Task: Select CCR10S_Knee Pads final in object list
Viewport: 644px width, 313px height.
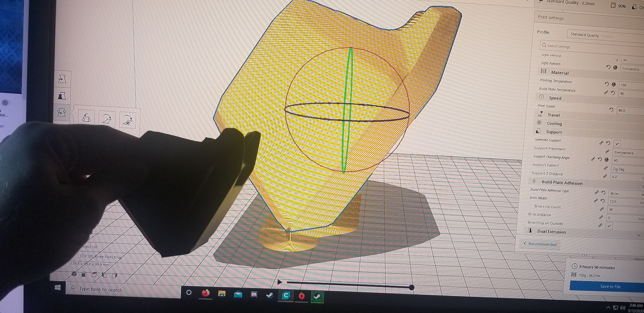Action: [101, 256]
